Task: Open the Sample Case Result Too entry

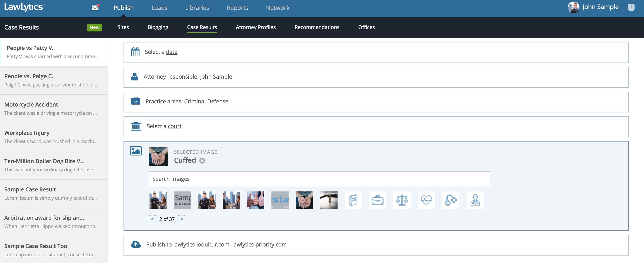Action: coord(54,250)
